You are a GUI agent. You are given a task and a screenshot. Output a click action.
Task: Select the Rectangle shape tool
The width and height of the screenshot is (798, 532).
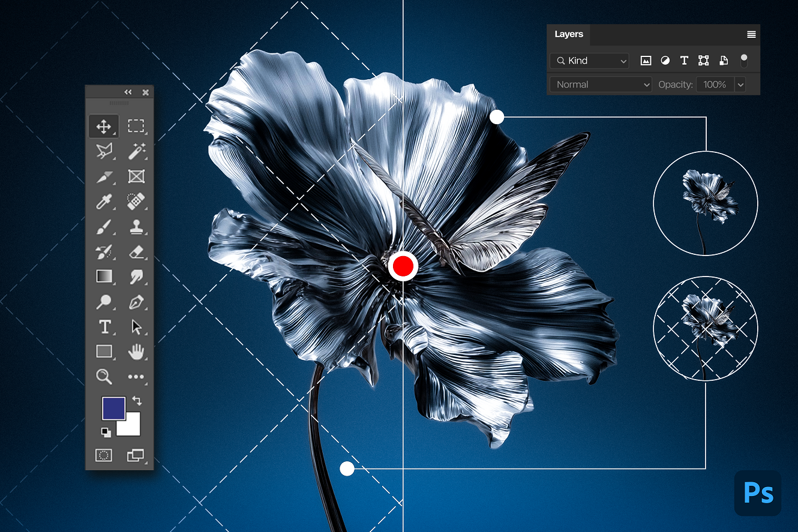pos(104,351)
